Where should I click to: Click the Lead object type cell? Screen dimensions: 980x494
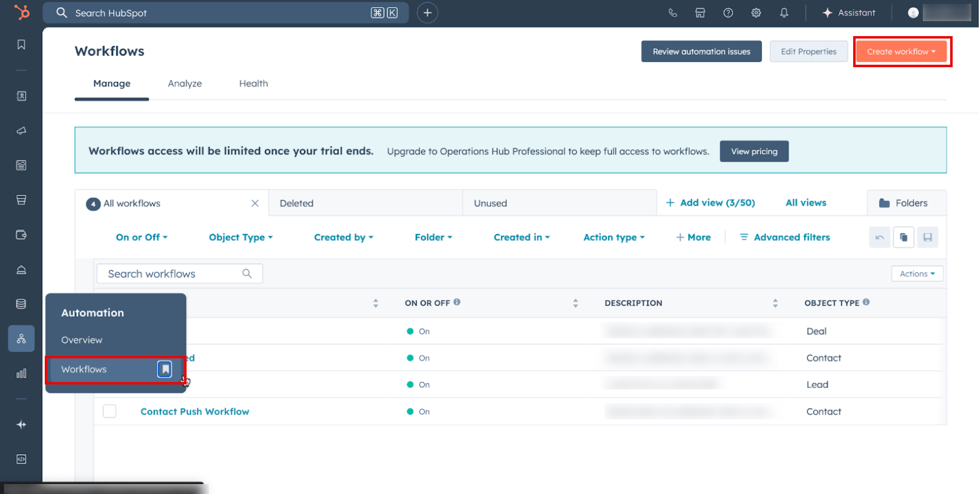[x=817, y=384]
